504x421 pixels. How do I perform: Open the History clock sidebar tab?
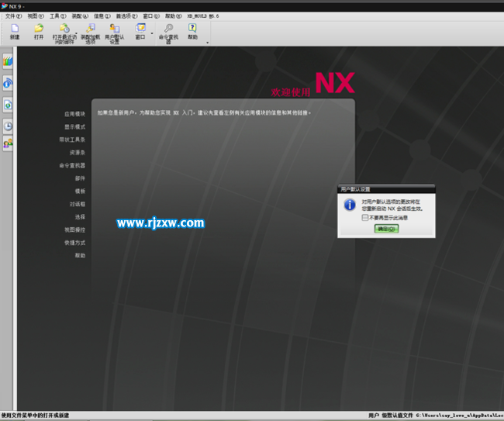8,126
